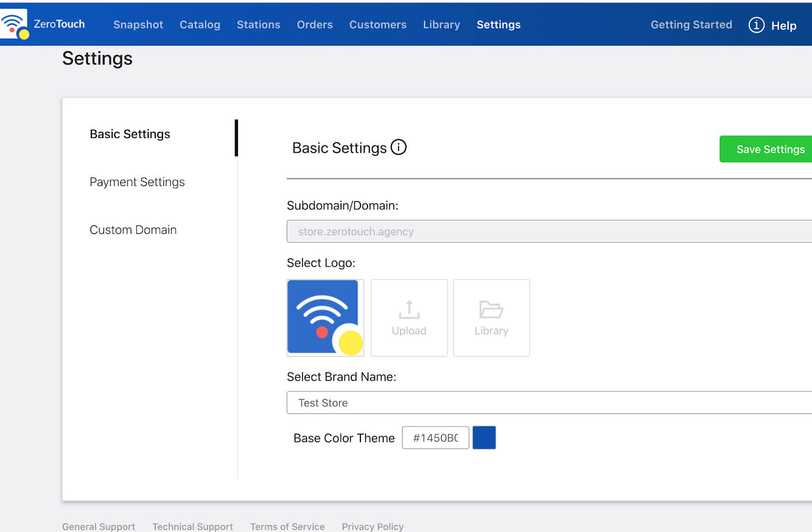Screen dimensions: 812x532
Task: Select the current blue wifi logo thumbnail
Action: coord(325,317)
